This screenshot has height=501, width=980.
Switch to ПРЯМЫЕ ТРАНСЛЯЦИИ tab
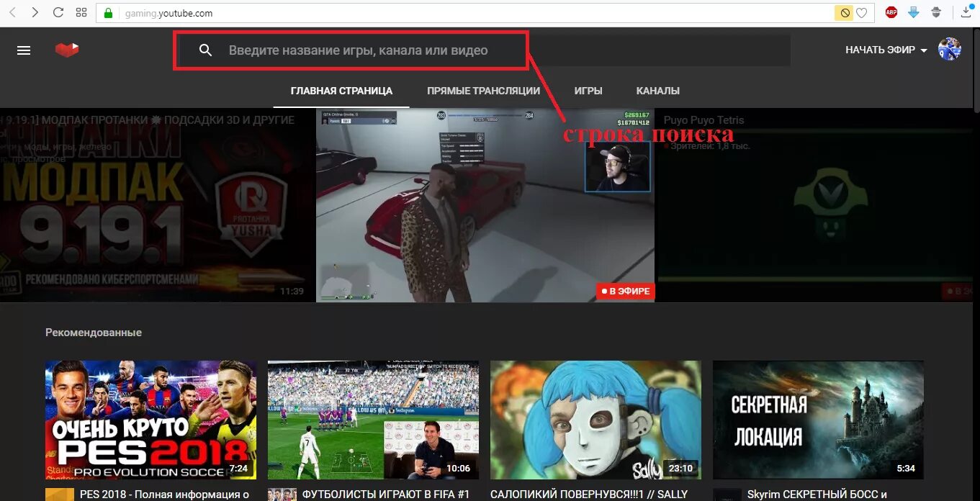[483, 91]
